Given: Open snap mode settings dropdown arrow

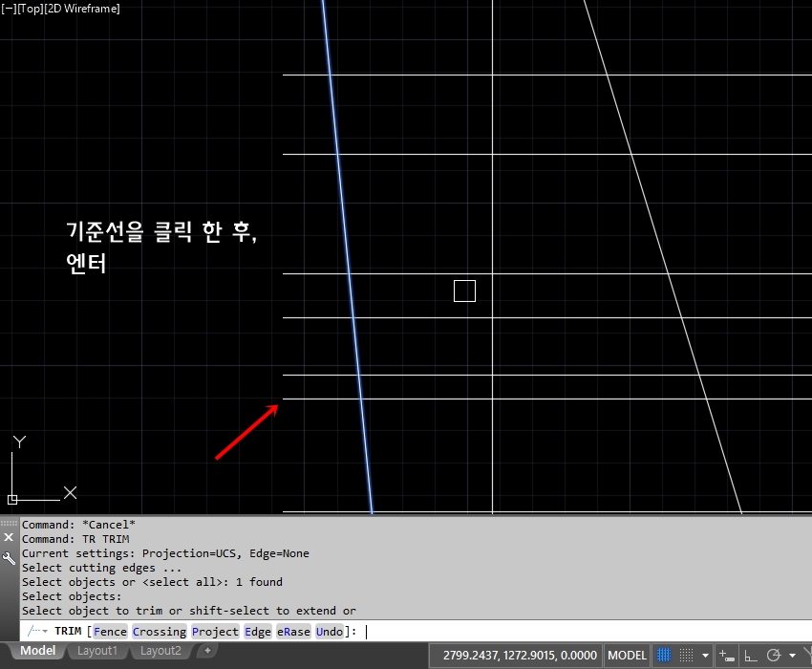Looking at the screenshot, I should click(705, 656).
